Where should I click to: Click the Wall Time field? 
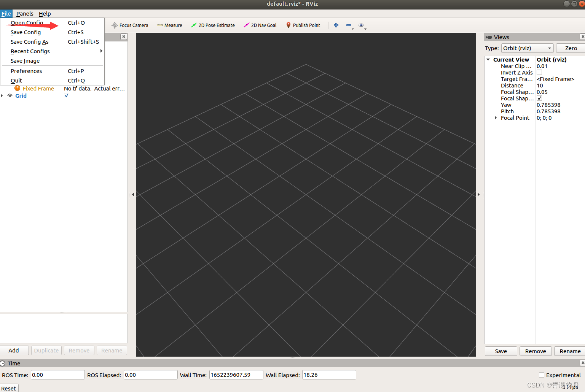tap(236, 375)
